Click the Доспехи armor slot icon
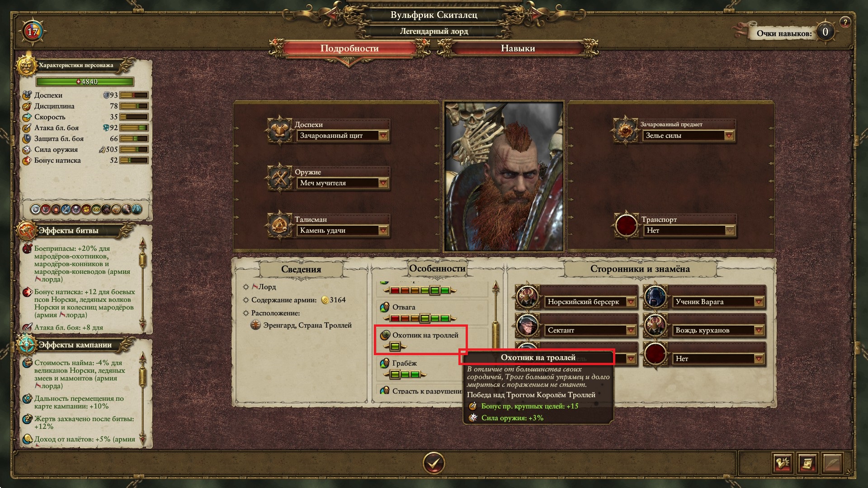 (280, 130)
